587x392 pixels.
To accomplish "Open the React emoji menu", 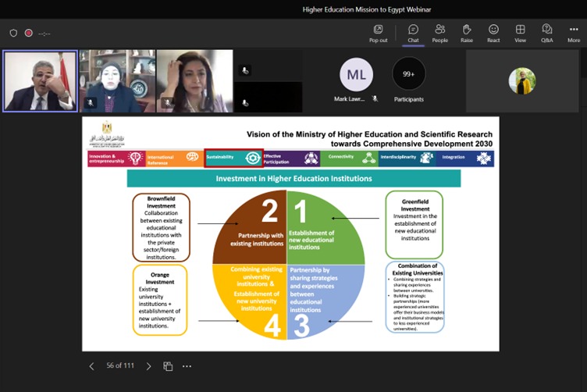I will click(x=493, y=33).
